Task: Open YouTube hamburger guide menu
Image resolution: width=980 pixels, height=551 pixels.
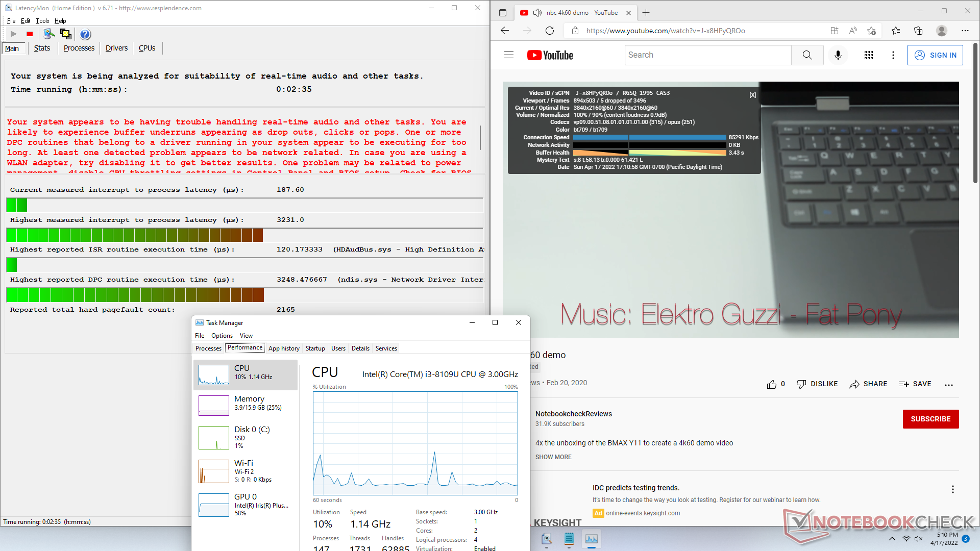Action: tap(509, 55)
